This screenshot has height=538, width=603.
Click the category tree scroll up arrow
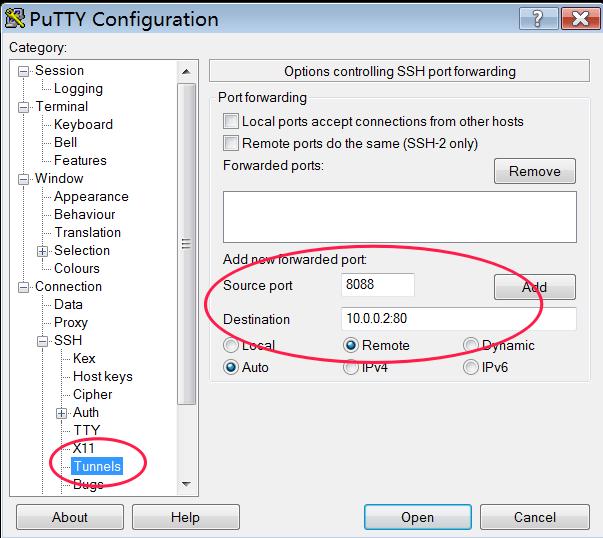pyautogui.click(x=187, y=72)
